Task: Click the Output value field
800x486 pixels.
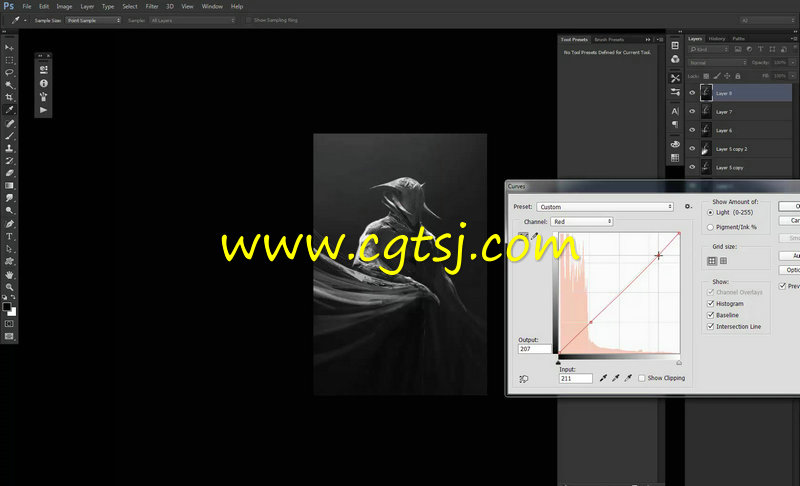Action: [535, 349]
